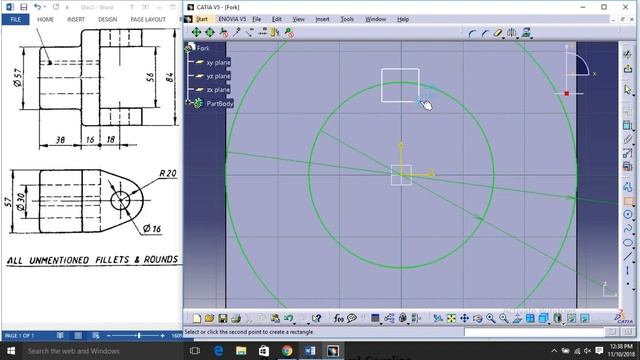
Task: Select the Axis sketch tool
Action: [628, 270]
